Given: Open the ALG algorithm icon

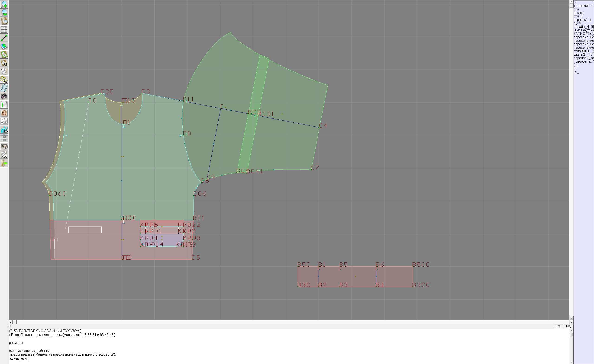Looking at the screenshot, I should point(4,155).
